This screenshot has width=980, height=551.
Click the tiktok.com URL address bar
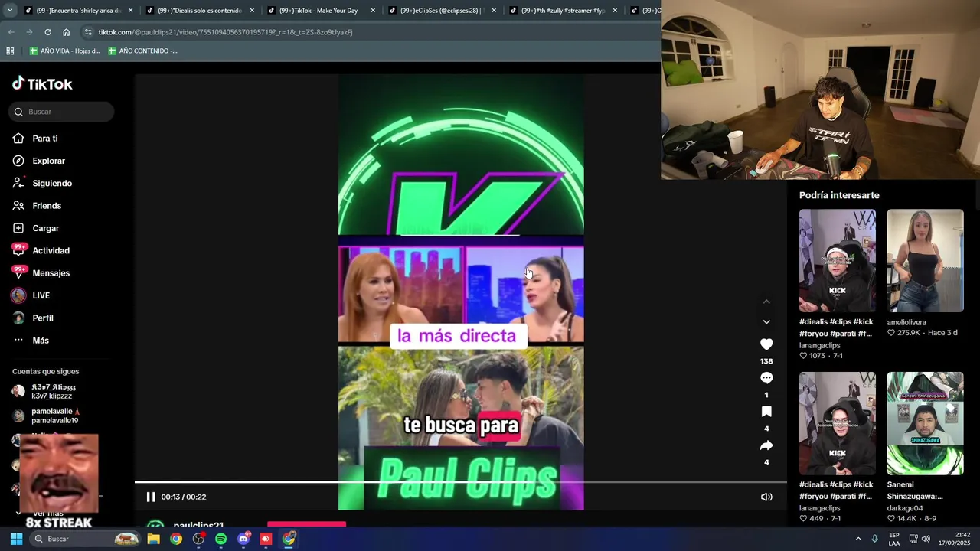pyautogui.click(x=225, y=32)
